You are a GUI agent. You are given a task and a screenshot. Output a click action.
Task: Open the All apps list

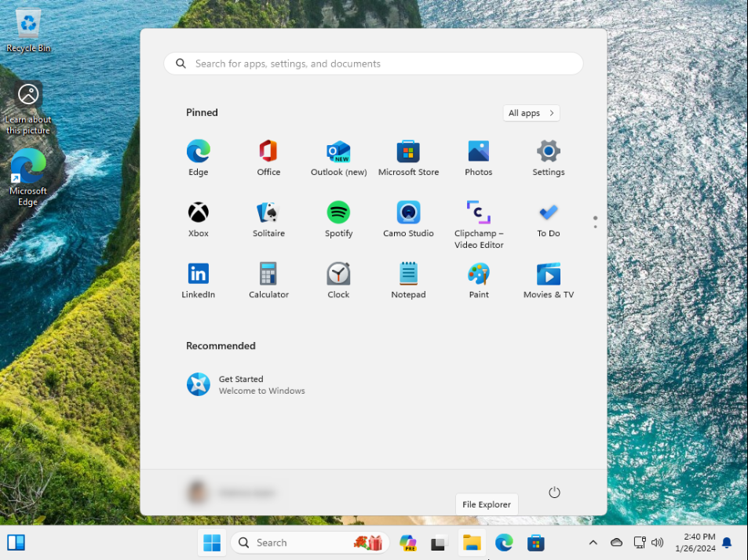(531, 113)
